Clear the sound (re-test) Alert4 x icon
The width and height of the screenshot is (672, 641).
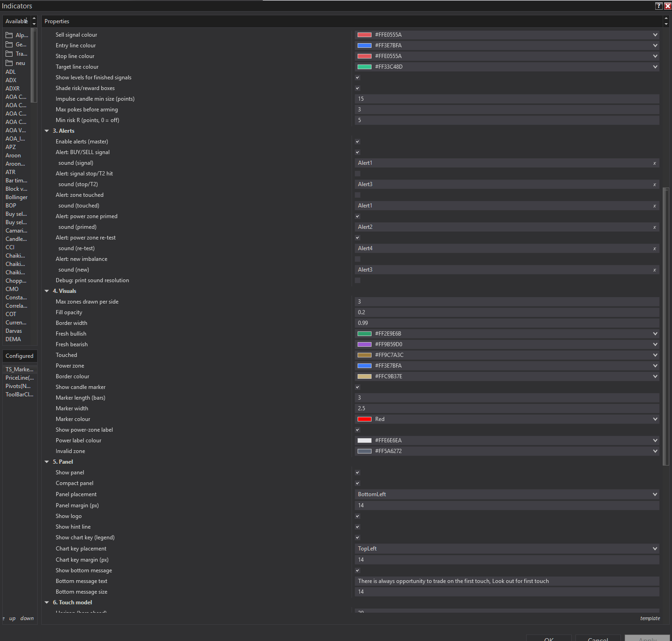654,249
